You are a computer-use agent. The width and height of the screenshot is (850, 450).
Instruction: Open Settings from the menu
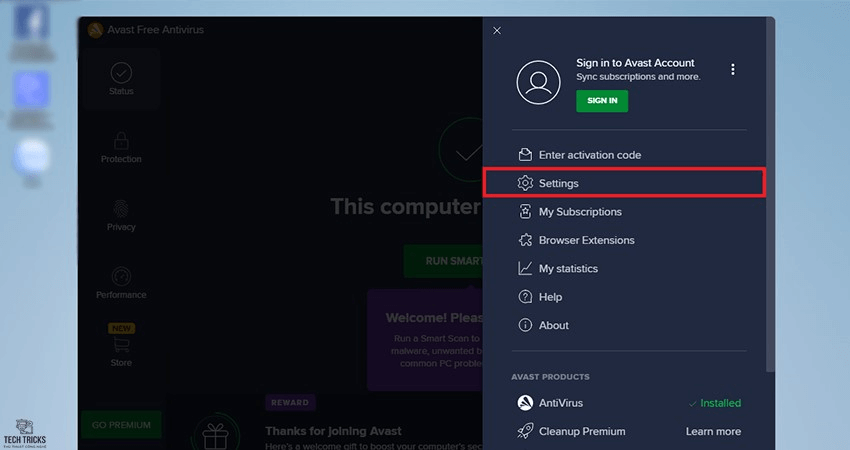pyautogui.click(x=624, y=183)
